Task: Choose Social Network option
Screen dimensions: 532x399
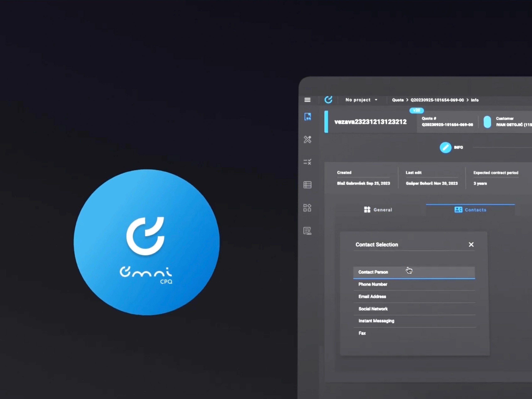Action: (373, 309)
